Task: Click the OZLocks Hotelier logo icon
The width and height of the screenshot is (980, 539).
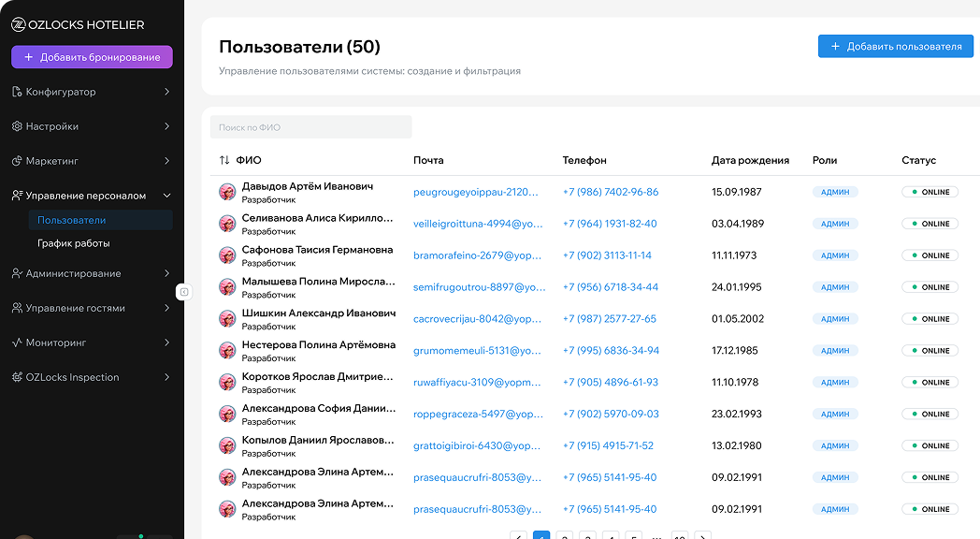Action: pos(18,25)
